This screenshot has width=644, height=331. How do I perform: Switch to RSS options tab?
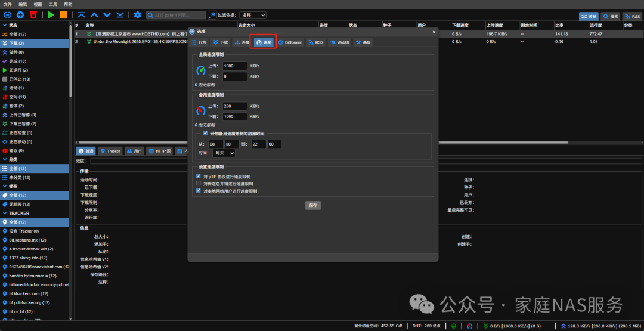(x=316, y=42)
